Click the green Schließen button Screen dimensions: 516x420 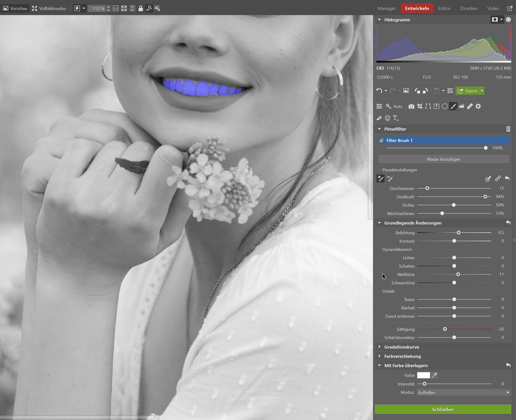(443, 409)
